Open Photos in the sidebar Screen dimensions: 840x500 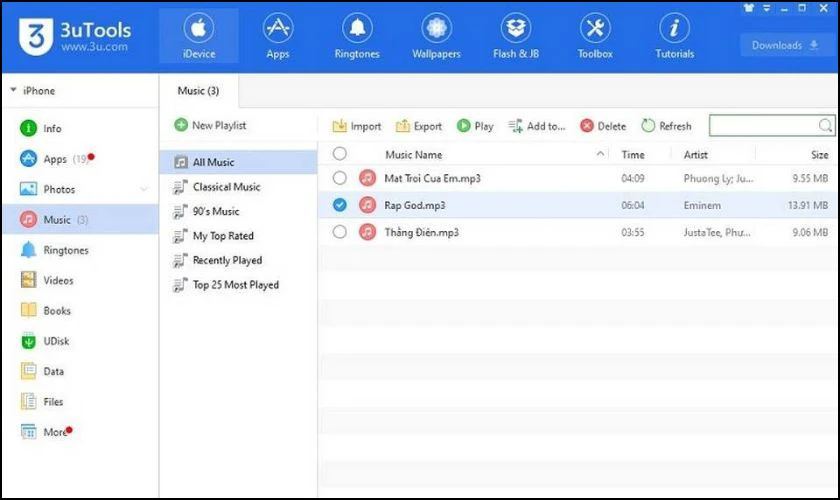point(80,189)
